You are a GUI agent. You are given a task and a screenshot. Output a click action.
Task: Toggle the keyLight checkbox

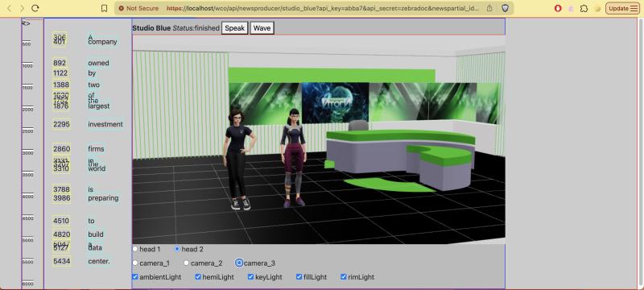[250, 277]
